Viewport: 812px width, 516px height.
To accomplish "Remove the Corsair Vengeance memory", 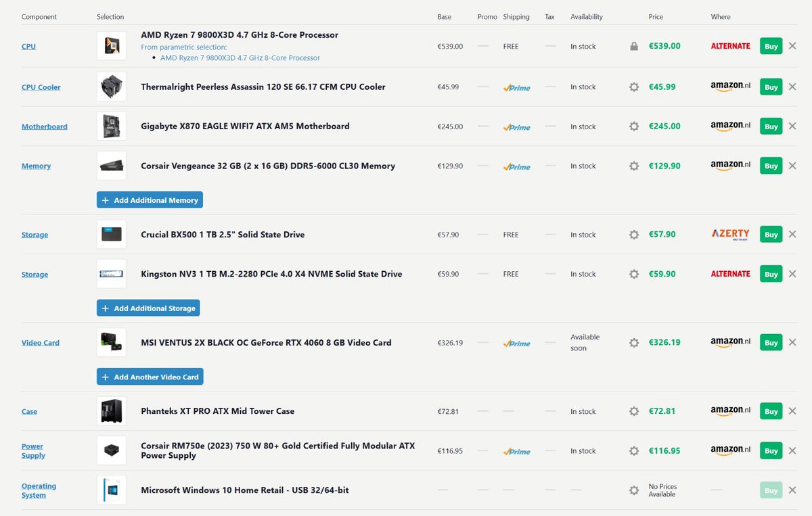I will point(792,166).
